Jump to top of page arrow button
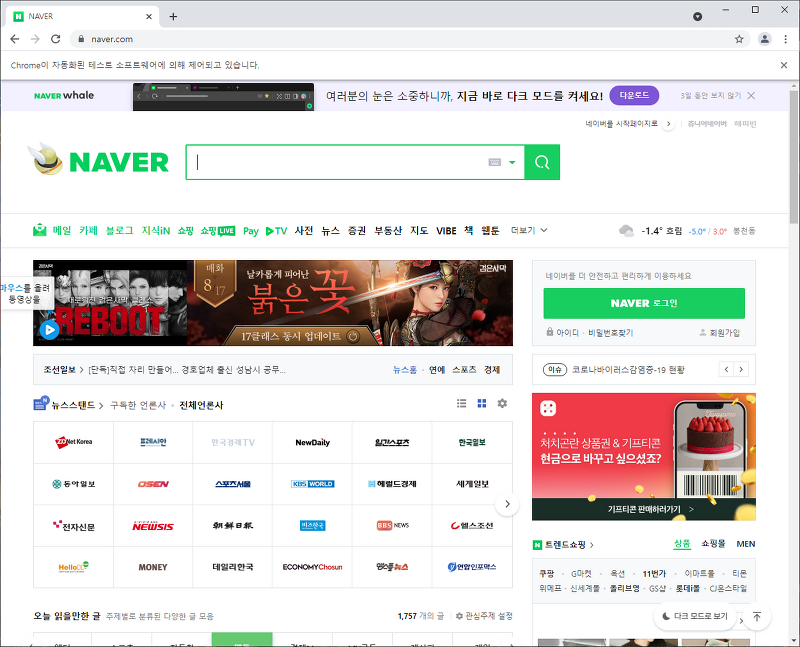The width and height of the screenshot is (800, 647). [757, 616]
